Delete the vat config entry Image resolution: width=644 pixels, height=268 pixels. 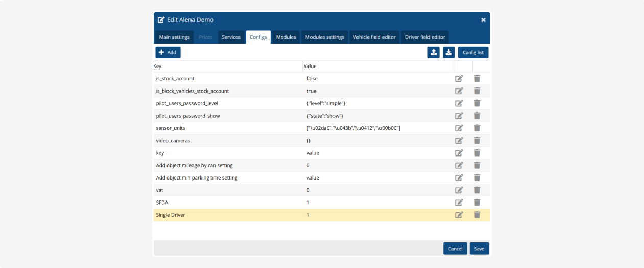477,190
